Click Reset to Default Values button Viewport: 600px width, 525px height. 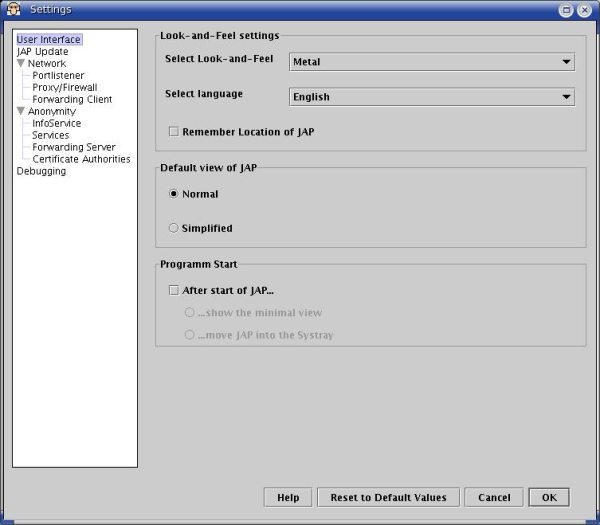tap(388, 497)
